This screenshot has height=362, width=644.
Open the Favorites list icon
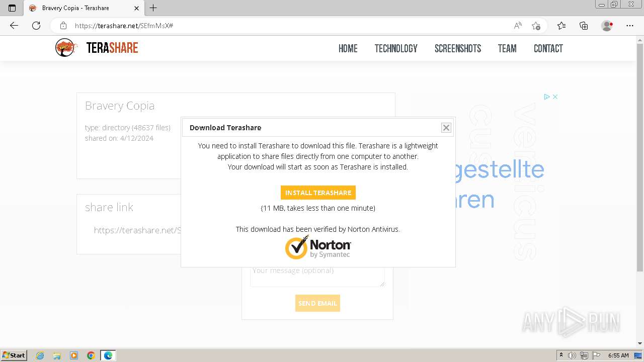tap(561, 26)
